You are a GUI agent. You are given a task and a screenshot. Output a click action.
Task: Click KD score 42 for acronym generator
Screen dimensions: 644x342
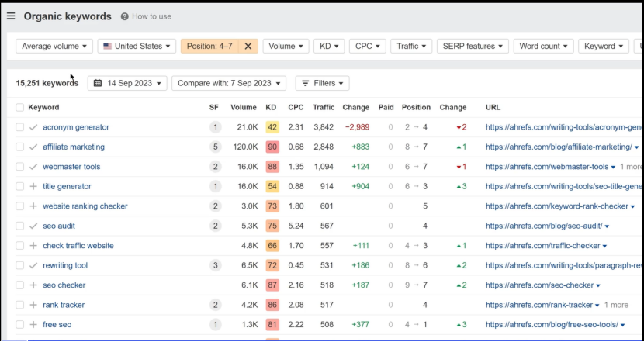coord(272,127)
